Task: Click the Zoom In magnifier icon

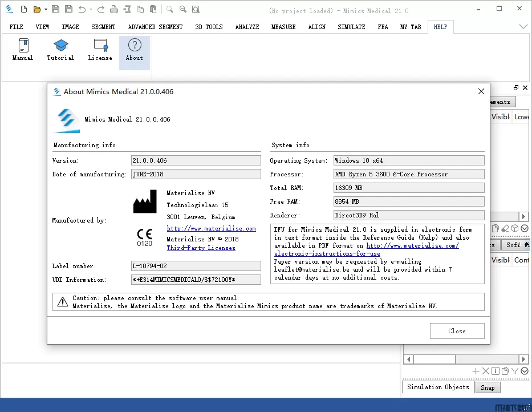Action: [169, 9]
